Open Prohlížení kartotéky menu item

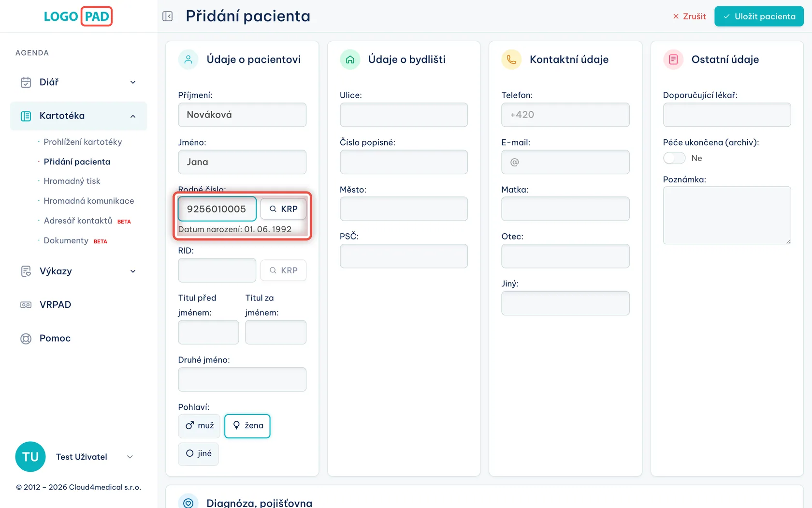click(83, 142)
